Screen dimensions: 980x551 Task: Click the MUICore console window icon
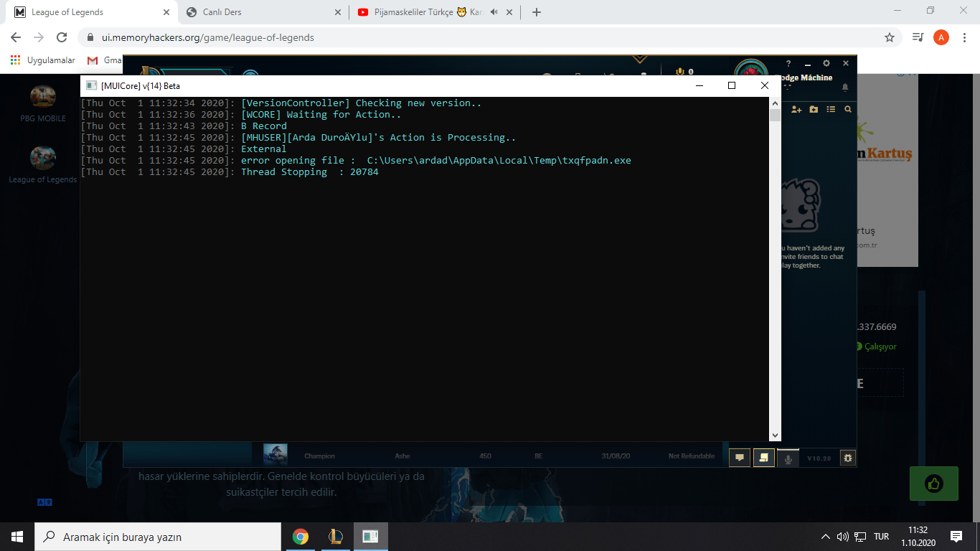91,85
